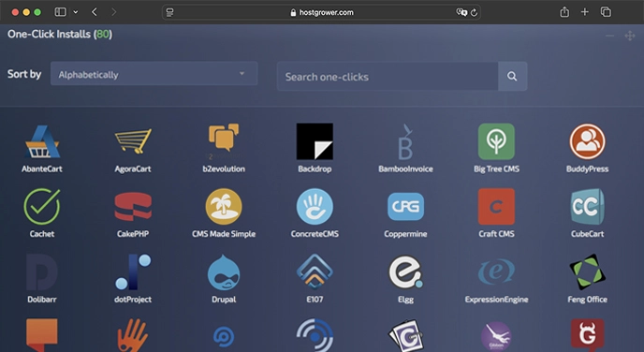Click the CMS Made Simple label
Viewport: 644px width, 352px height.
coord(224,234)
